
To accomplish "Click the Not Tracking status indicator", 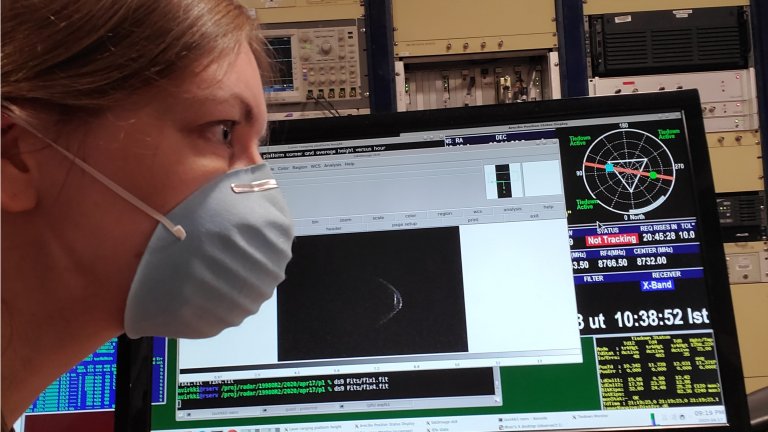I will coord(614,240).
